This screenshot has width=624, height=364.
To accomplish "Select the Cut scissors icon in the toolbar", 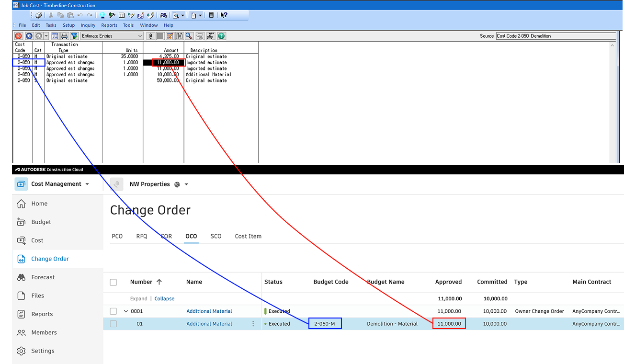I will pyautogui.click(x=50, y=15).
